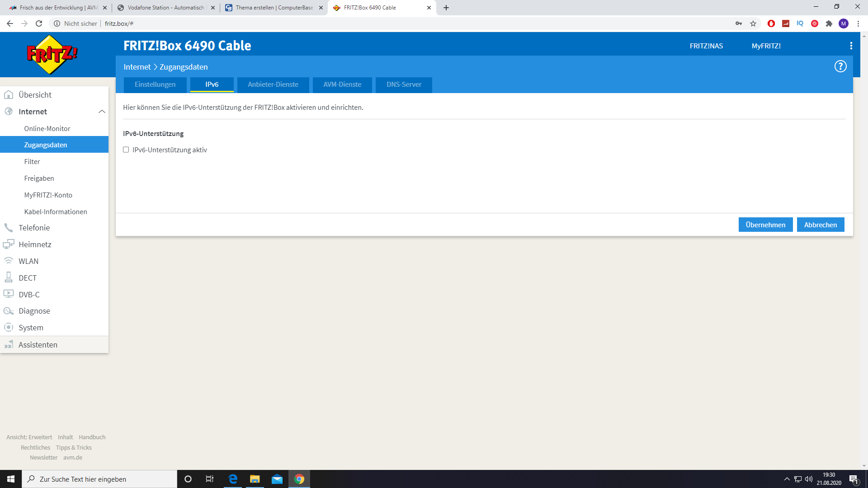This screenshot has height=488, width=868.
Task: Click the DVB-C monitor icon
Action: pos(9,294)
